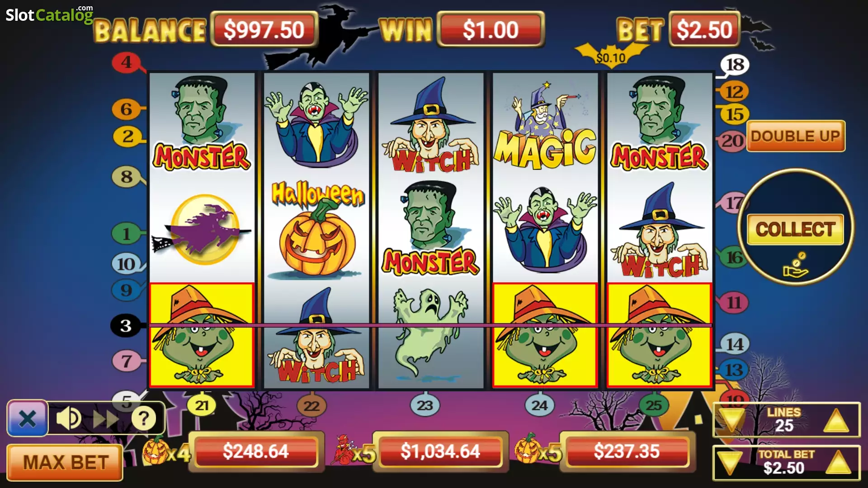This screenshot has width=868, height=488.
Task: Click the DOUBLE UP button
Action: 796,136
